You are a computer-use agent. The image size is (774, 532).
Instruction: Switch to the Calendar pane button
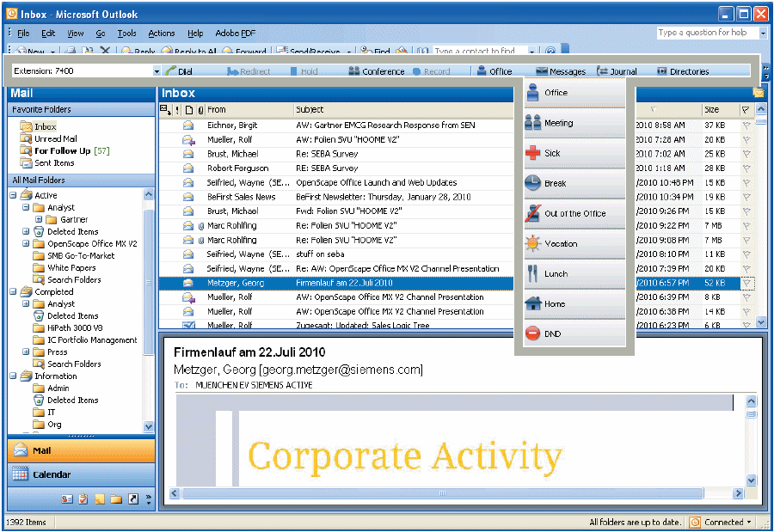tap(81, 474)
